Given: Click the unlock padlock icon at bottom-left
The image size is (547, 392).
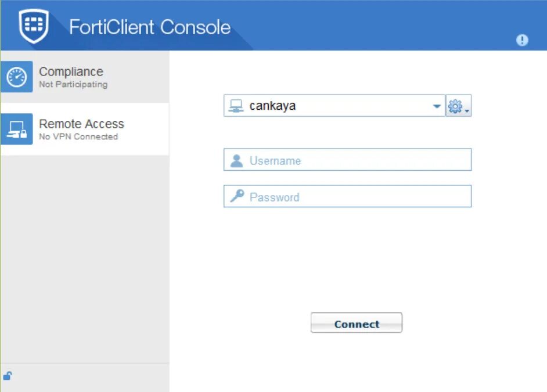Looking at the screenshot, I should (x=8, y=376).
